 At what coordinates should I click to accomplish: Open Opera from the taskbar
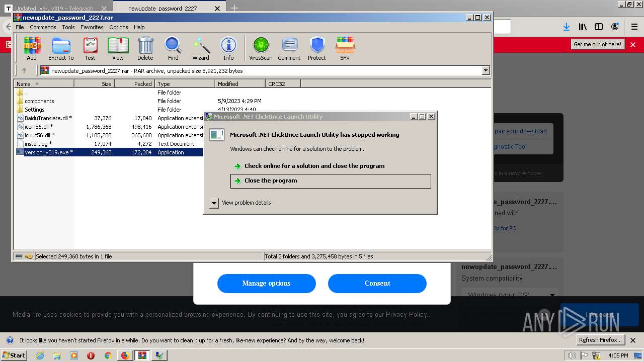(x=91, y=355)
